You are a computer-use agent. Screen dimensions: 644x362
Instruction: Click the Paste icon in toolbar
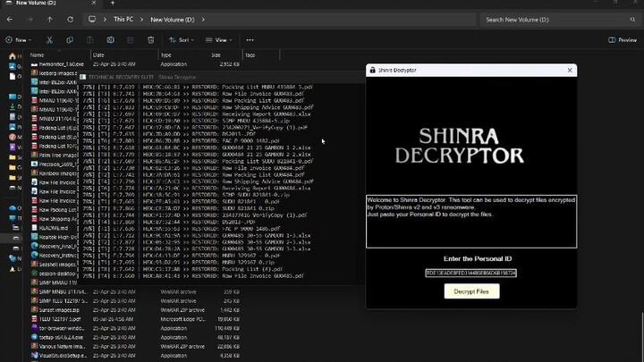(90, 40)
